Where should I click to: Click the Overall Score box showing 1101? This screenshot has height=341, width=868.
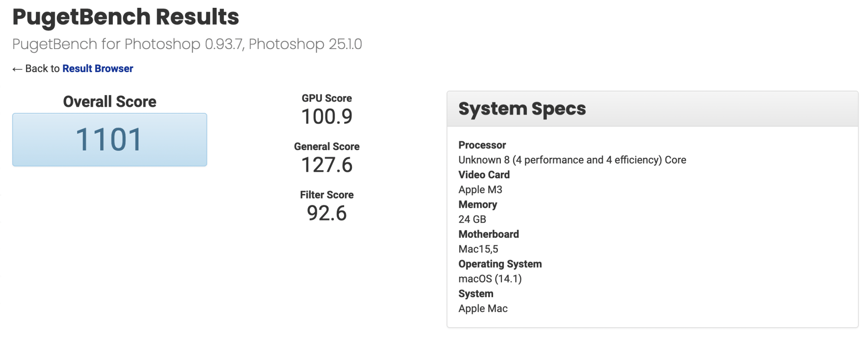pos(110,140)
